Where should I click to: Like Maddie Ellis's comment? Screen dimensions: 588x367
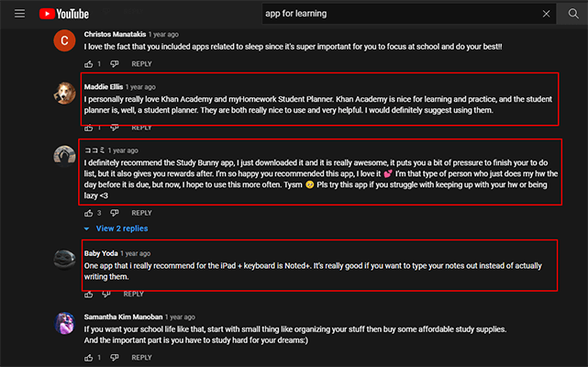click(x=89, y=128)
